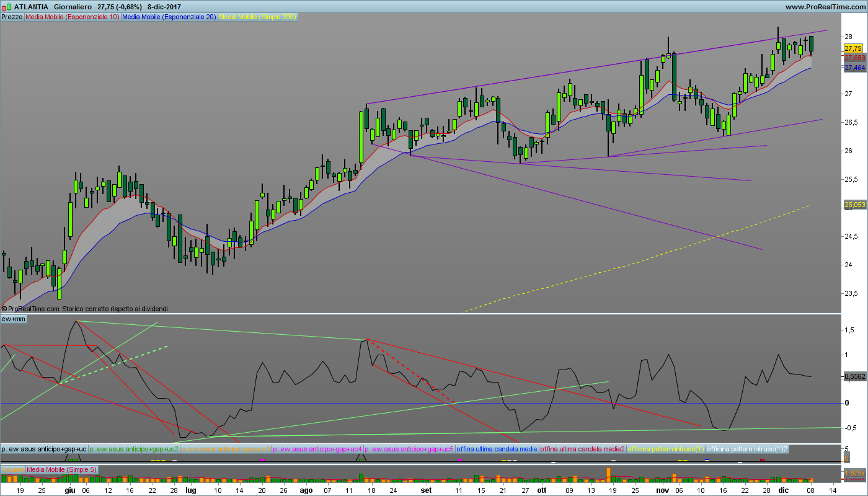Click the 'ott' month on time axis
868x496 pixels.
542,490
